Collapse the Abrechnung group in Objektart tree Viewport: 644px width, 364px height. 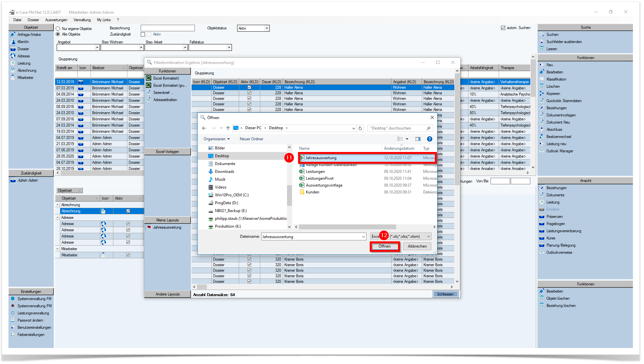(58, 205)
